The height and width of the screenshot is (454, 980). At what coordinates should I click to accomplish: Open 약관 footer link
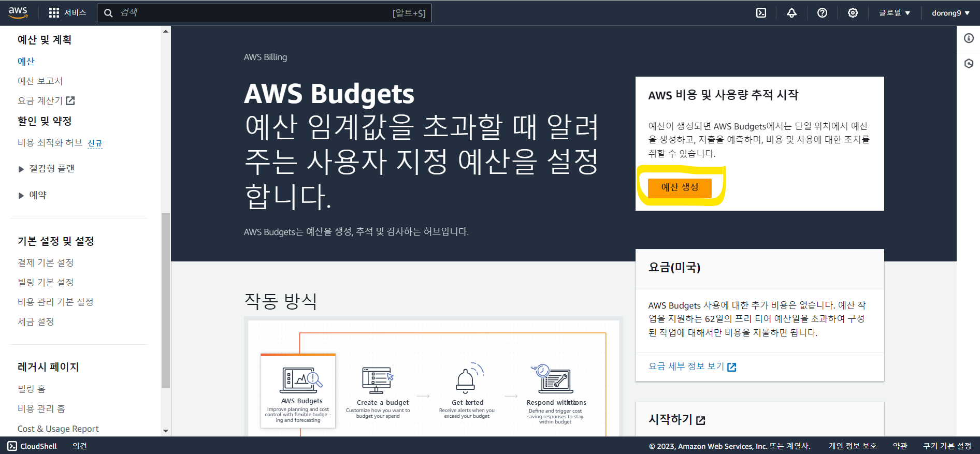[900, 446]
